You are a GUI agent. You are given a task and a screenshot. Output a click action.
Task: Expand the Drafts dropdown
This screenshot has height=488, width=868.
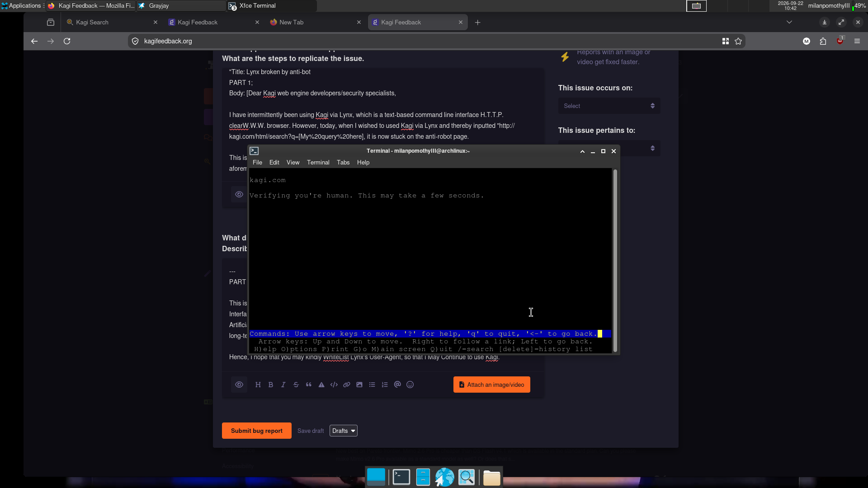tap(344, 431)
